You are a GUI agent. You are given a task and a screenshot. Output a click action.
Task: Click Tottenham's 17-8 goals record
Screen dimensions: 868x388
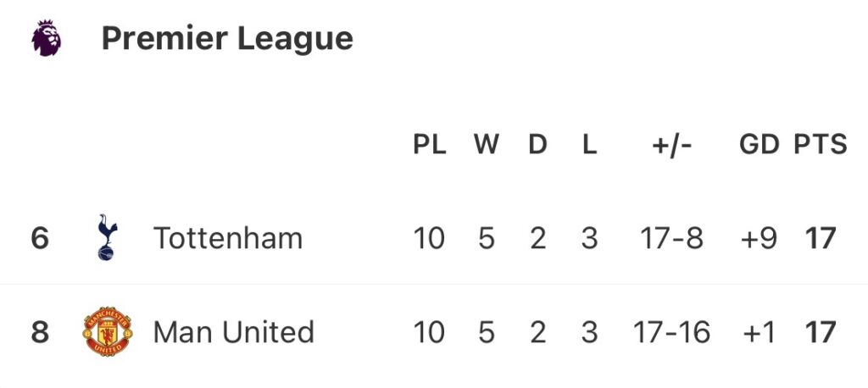tap(671, 239)
